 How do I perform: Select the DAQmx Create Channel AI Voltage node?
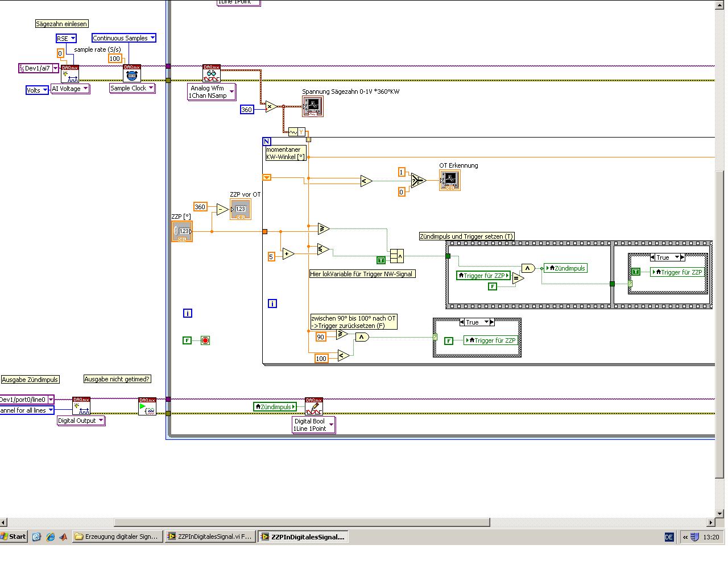[x=70, y=74]
